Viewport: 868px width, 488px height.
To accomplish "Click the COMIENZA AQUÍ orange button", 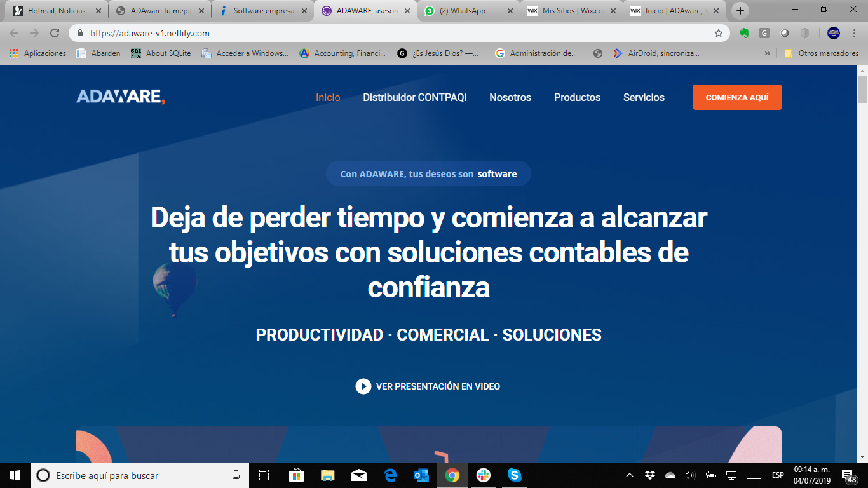I will pos(737,97).
